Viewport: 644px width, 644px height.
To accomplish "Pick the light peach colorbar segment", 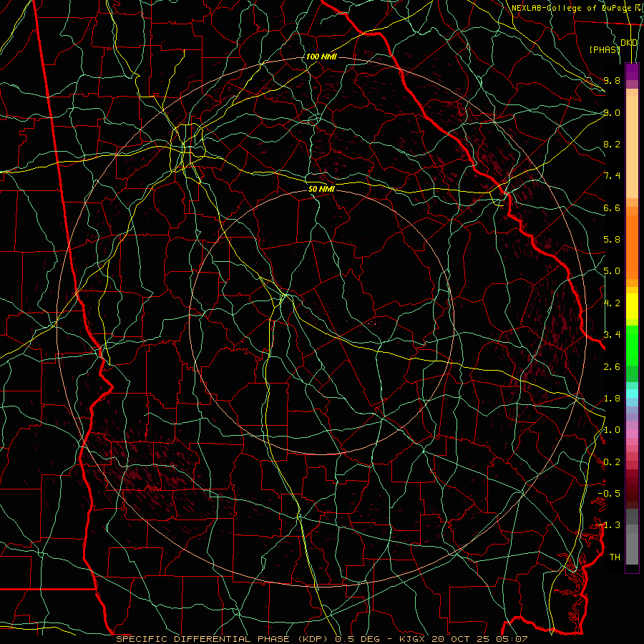I will tap(632, 147).
